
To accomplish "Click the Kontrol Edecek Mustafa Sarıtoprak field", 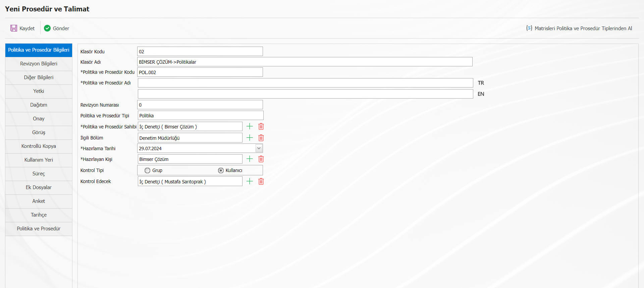I will pos(190,181).
